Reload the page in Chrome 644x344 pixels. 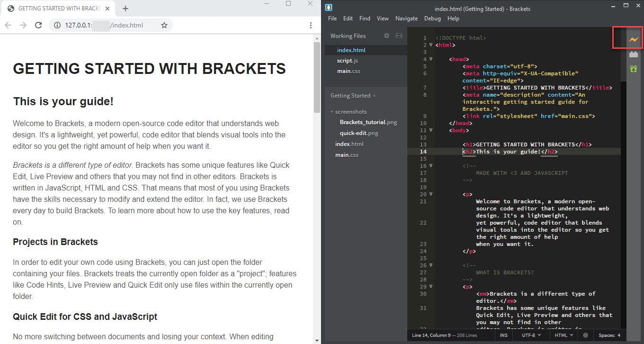coord(39,25)
